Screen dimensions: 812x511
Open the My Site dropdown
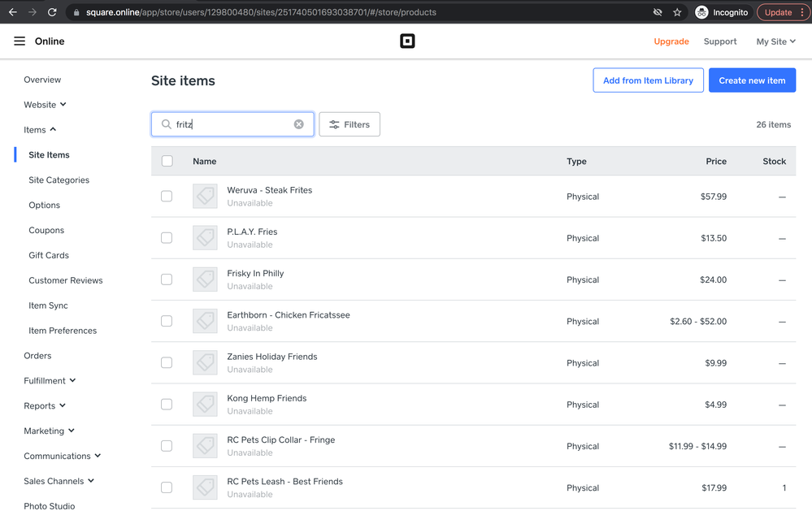[x=775, y=41]
